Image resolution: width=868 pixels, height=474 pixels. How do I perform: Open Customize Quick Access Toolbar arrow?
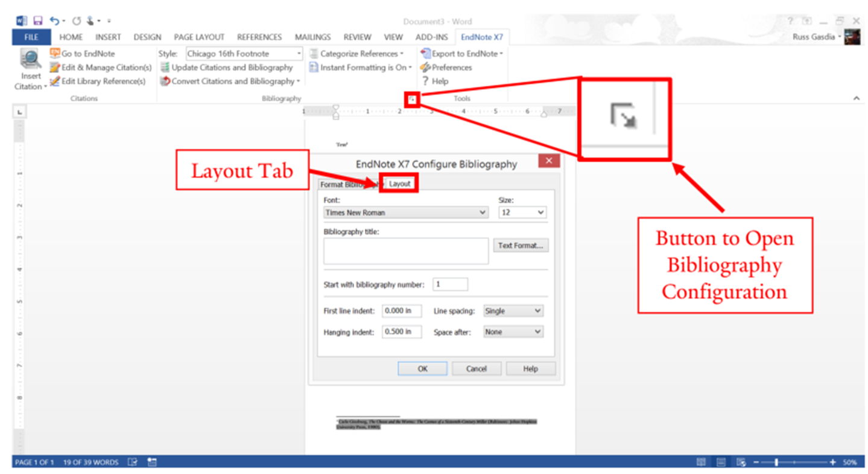click(109, 22)
